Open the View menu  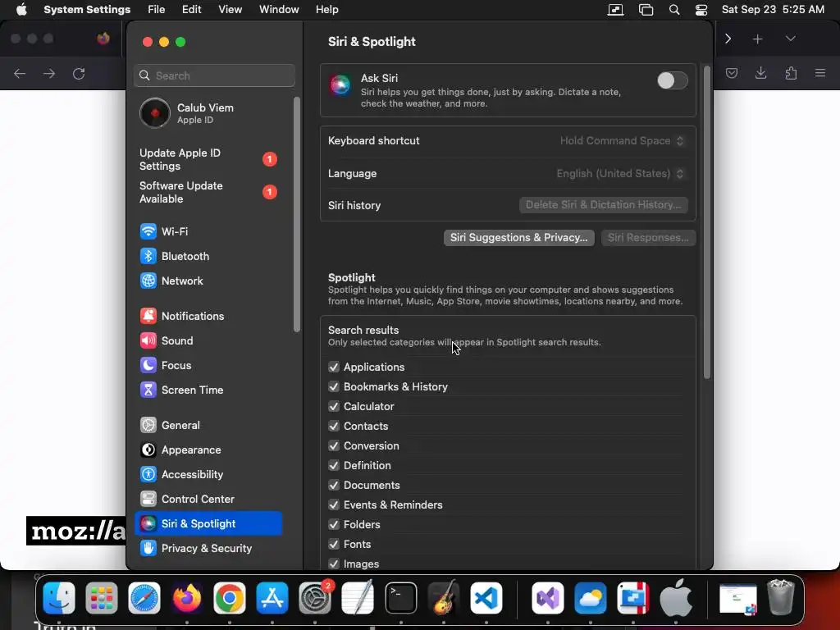point(230,10)
